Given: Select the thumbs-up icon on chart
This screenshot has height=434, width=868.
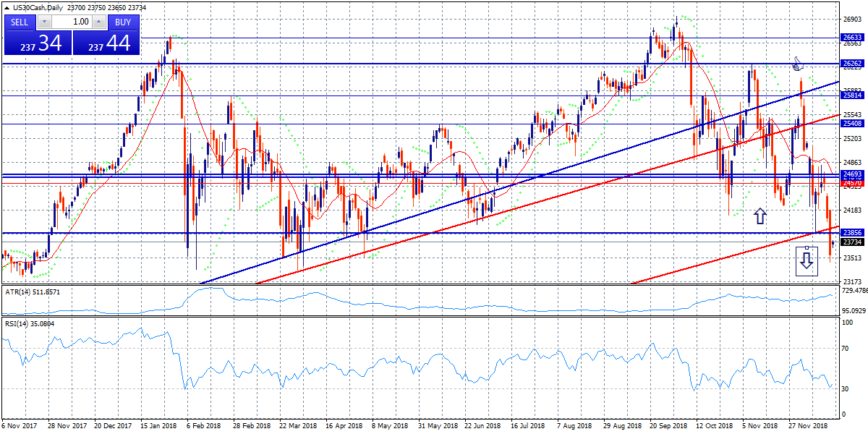Looking at the screenshot, I should [x=797, y=64].
